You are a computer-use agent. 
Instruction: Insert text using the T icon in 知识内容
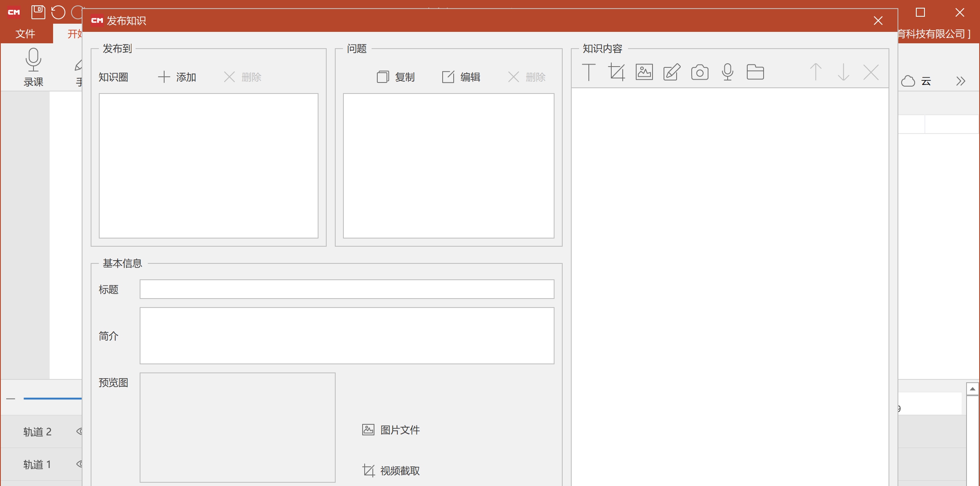pyautogui.click(x=589, y=72)
